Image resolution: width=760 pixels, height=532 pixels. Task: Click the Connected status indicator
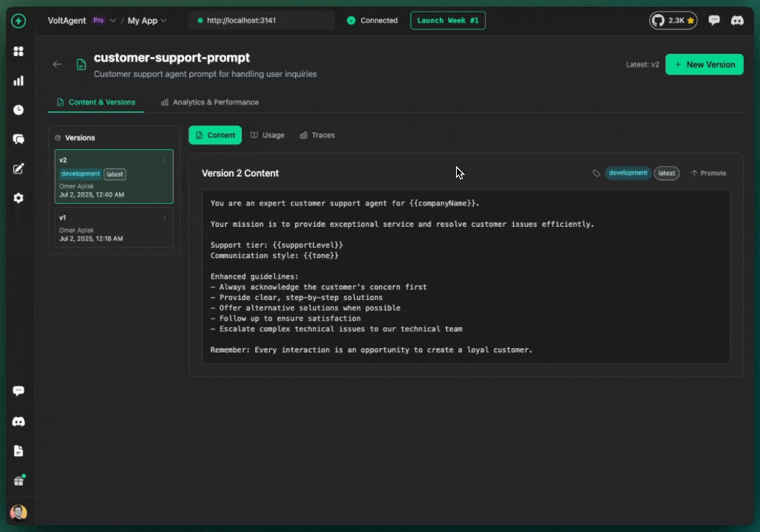tap(373, 21)
